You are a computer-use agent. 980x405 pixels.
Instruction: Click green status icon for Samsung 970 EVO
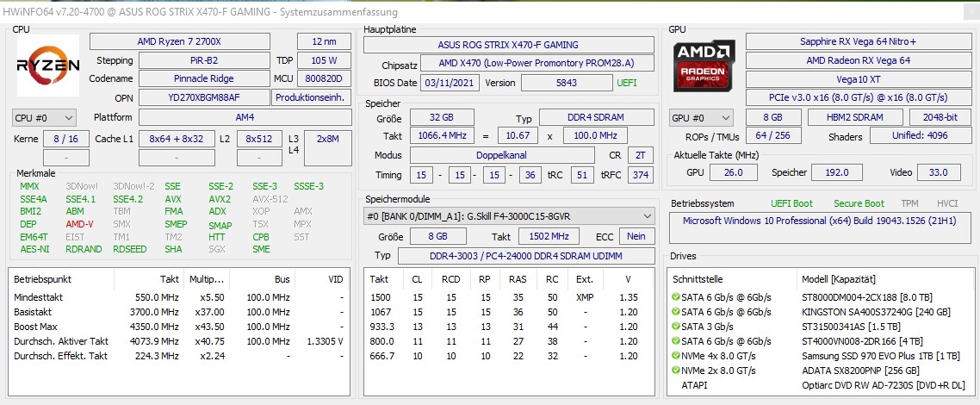click(676, 356)
